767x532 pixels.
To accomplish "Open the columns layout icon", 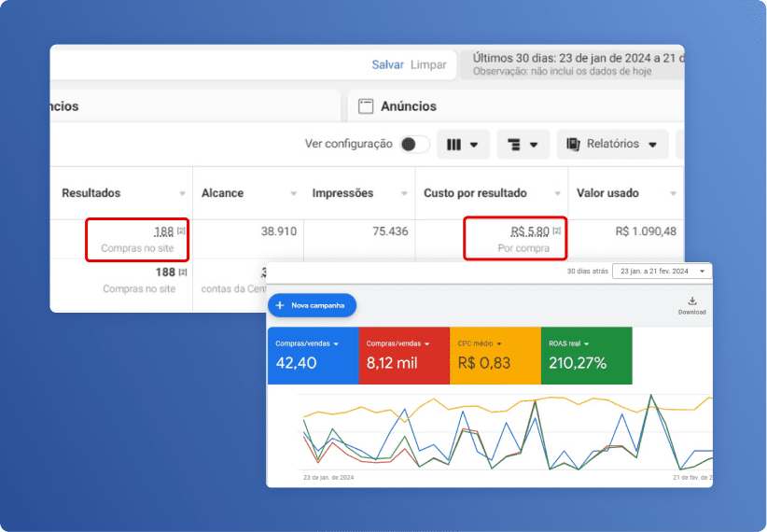I will (x=454, y=145).
